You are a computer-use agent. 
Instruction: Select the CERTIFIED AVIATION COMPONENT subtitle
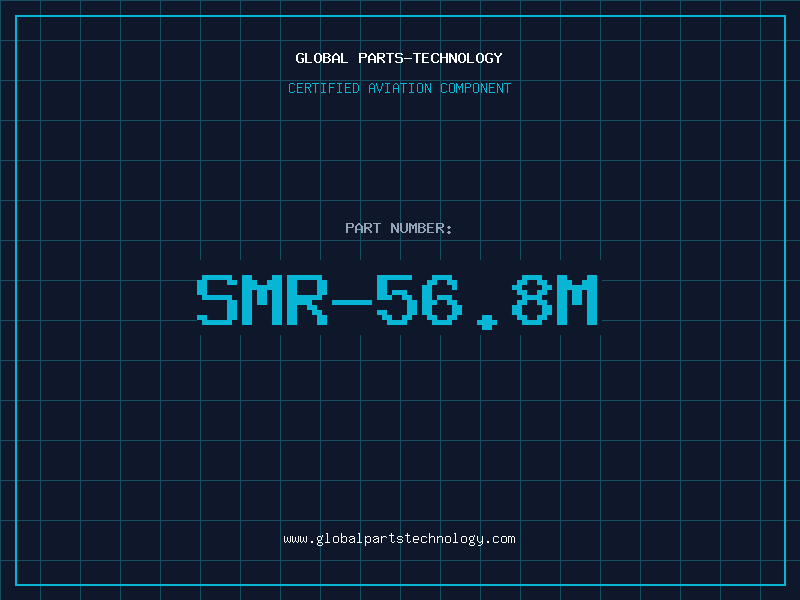[x=399, y=88]
